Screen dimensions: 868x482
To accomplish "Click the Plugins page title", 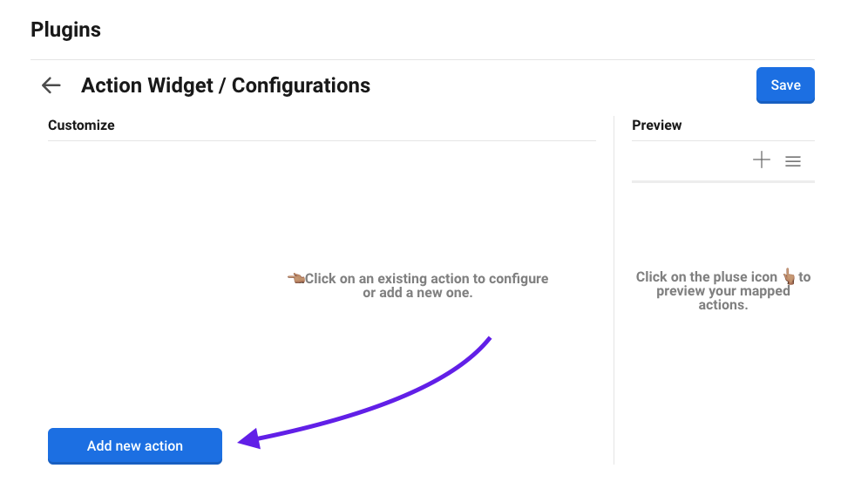I will click(x=65, y=30).
